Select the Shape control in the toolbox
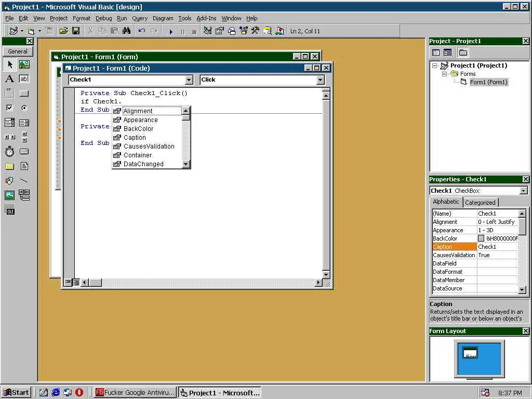Screen dimensions: 532x399 [x=10, y=180]
